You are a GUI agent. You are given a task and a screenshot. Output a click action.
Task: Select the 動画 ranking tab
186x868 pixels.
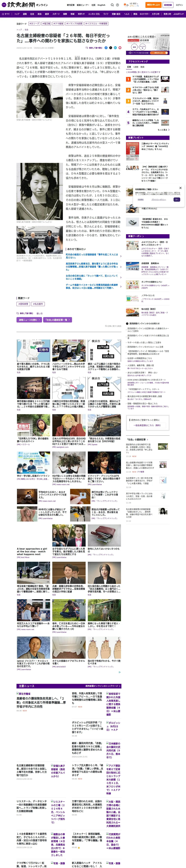pos(142,67)
